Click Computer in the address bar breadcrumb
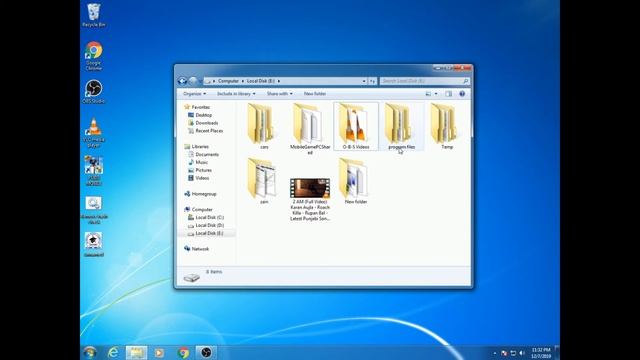The height and width of the screenshot is (360, 640). (228, 81)
